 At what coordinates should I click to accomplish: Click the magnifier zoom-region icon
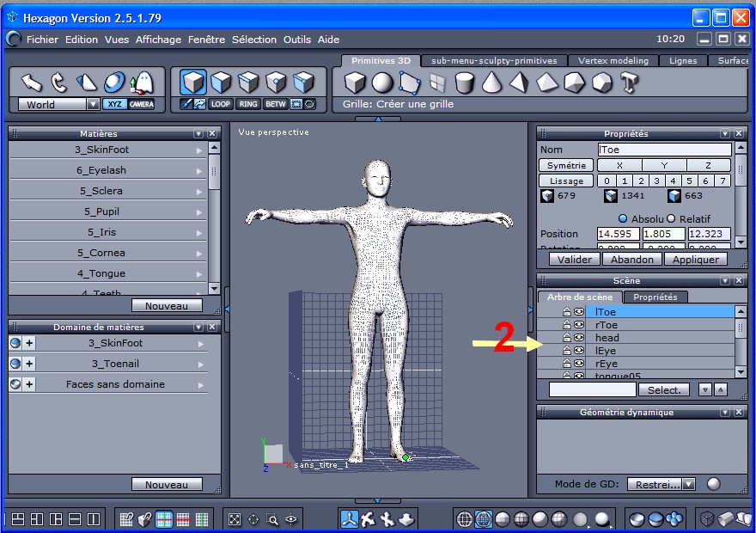click(272, 519)
